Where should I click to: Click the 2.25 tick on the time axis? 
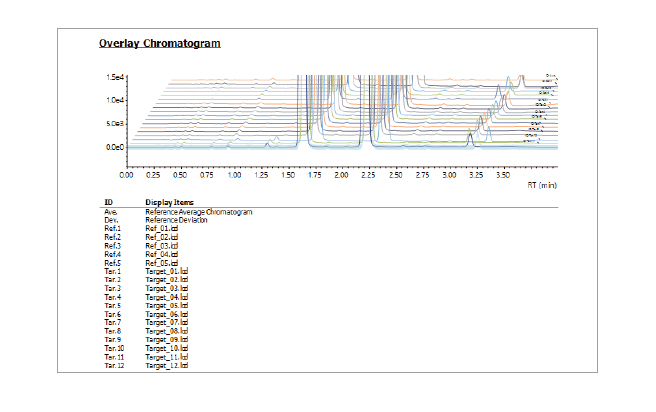pos(369,174)
